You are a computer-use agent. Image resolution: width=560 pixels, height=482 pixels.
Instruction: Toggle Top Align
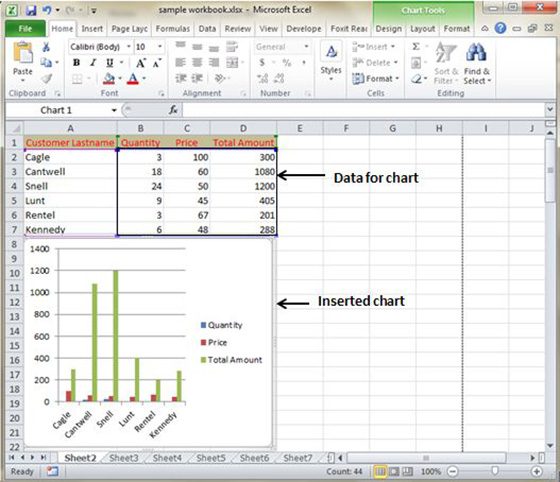coord(180,46)
